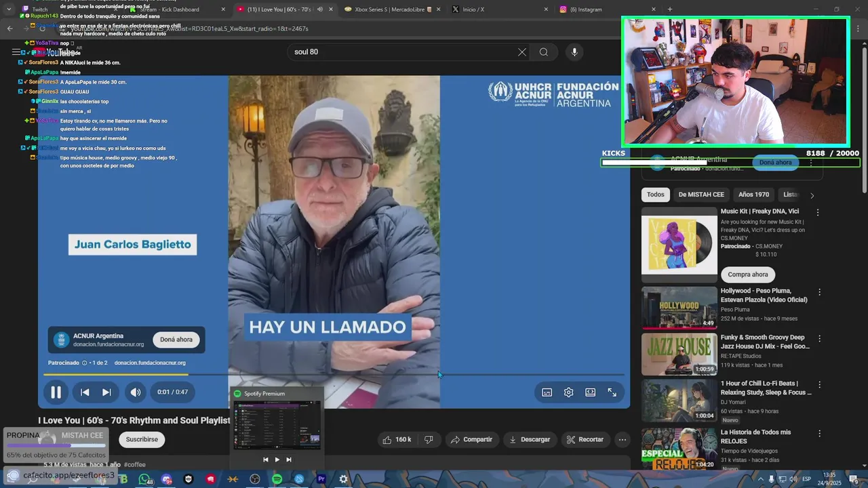Show more filter chips with arrow

point(812,195)
